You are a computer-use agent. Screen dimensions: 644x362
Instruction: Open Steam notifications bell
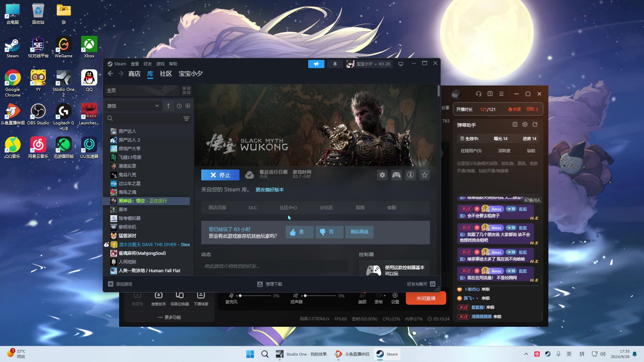(335, 64)
